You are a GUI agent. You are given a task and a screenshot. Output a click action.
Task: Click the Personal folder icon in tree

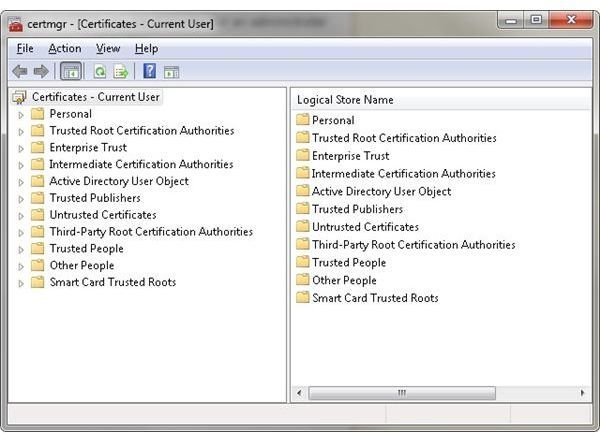tap(37, 114)
